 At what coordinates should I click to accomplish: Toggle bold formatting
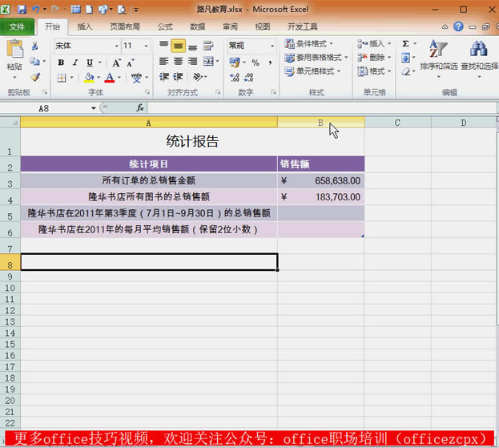60,63
